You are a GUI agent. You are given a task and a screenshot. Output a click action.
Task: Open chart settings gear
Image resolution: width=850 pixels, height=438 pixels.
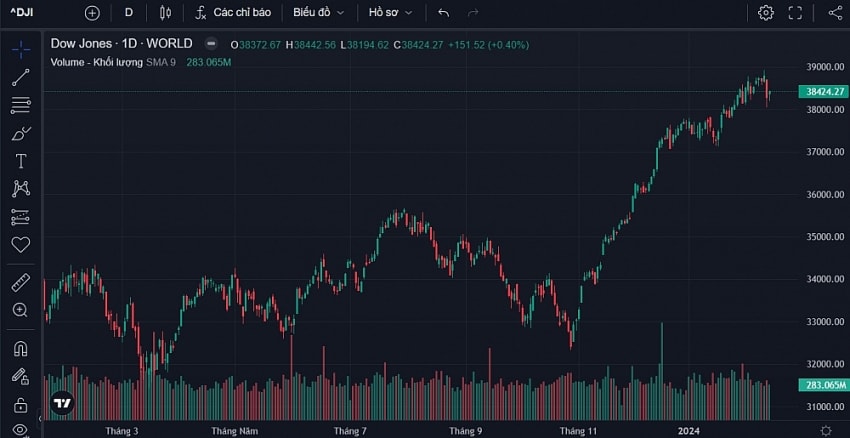click(765, 12)
